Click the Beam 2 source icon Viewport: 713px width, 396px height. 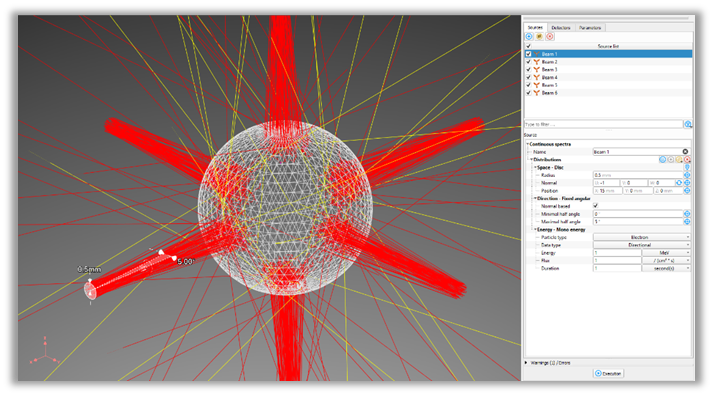(x=537, y=62)
